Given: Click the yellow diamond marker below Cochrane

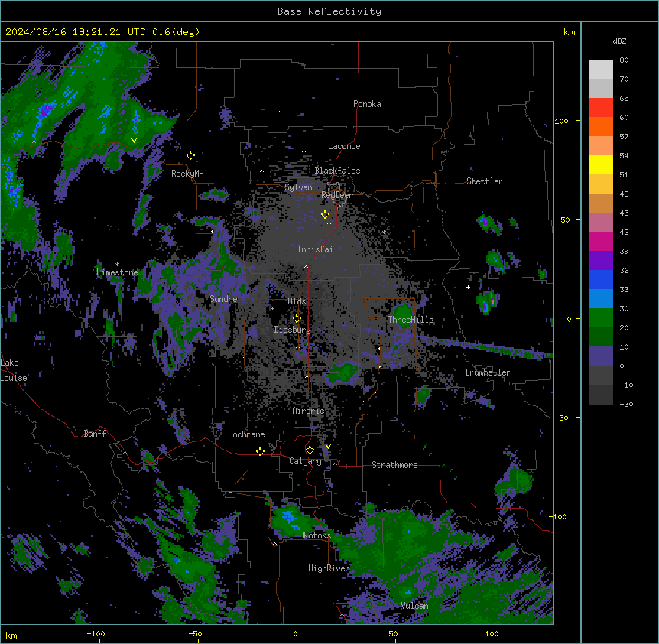Looking at the screenshot, I should pyautogui.click(x=260, y=451).
